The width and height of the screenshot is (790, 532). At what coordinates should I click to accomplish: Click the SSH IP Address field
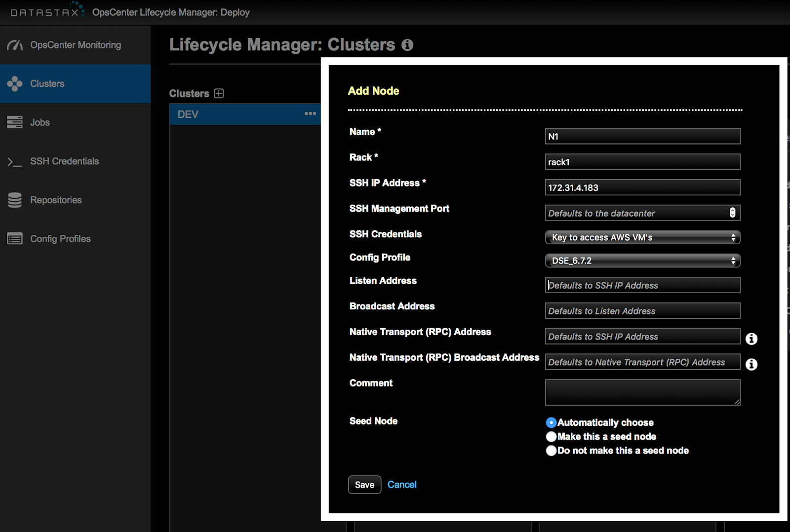[x=643, y=188]
